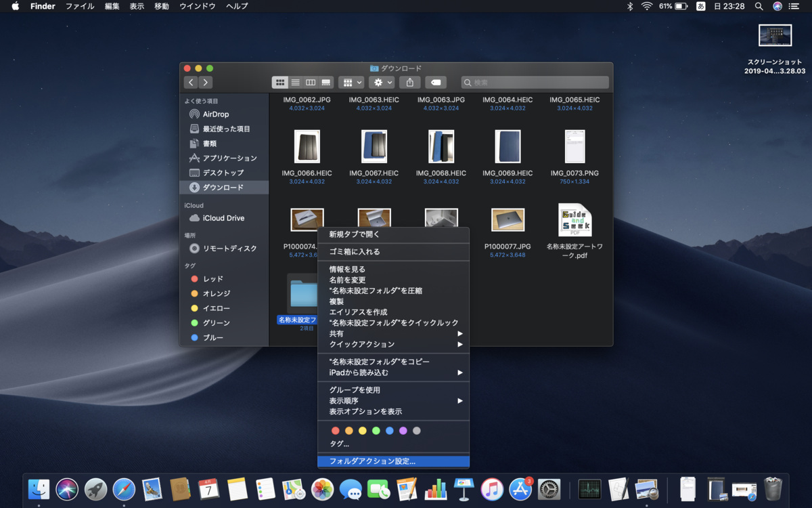This screenshot has width=812, height=508.
Task: Open AirDrop in the sidebar
Action: click(x=224, y=114)
